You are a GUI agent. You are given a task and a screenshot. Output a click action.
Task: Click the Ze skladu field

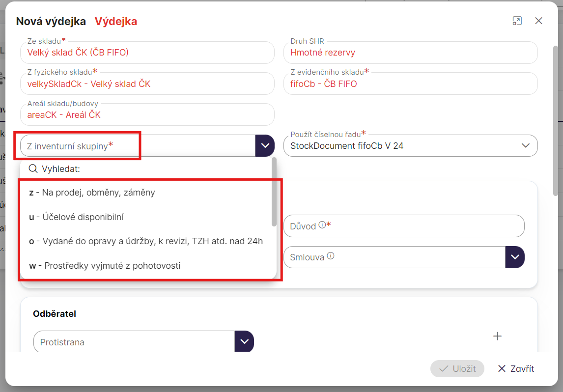click(x=147, y=53)
